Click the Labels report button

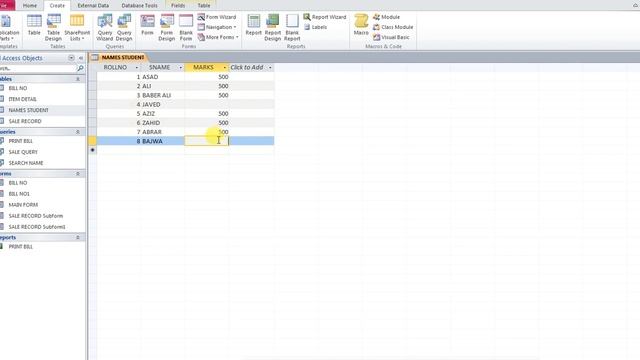[x=315, y=27]
